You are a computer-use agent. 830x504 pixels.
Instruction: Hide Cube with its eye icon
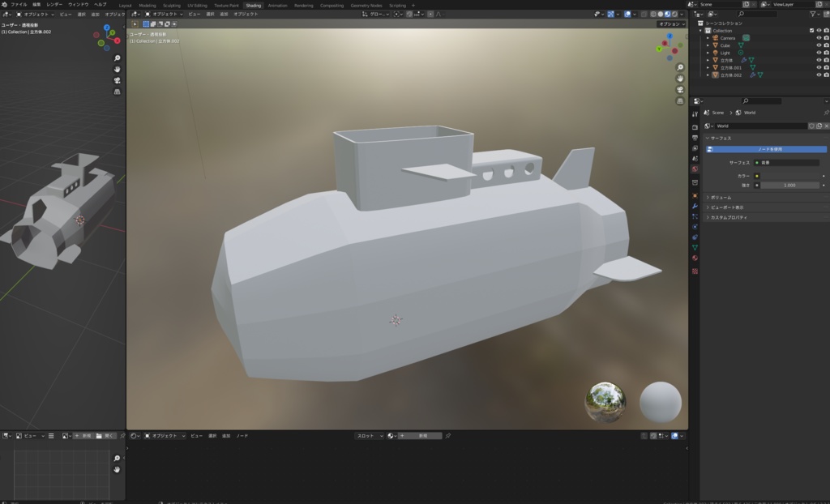click(819, 45)
